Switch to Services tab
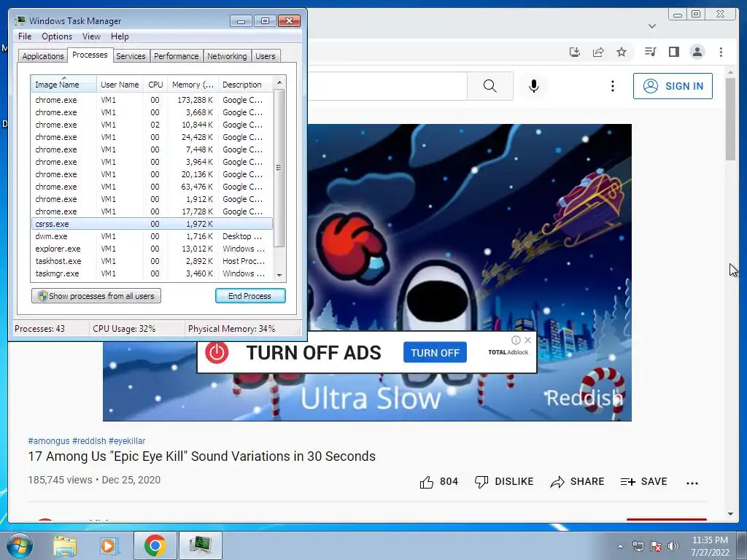This screenshot has height=560, width=747. (x=131, y=56)
